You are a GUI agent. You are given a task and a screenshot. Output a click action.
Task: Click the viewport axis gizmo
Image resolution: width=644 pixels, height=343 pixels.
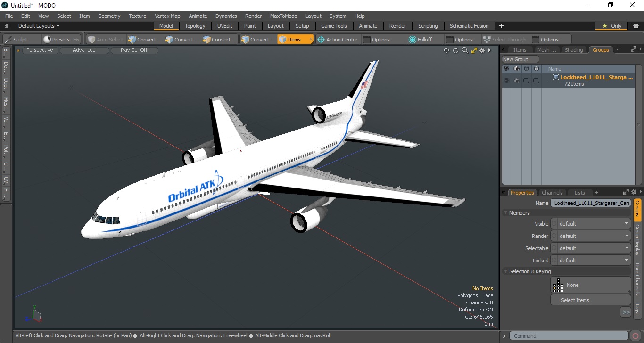pyautogui.click(x=34, y=315)
